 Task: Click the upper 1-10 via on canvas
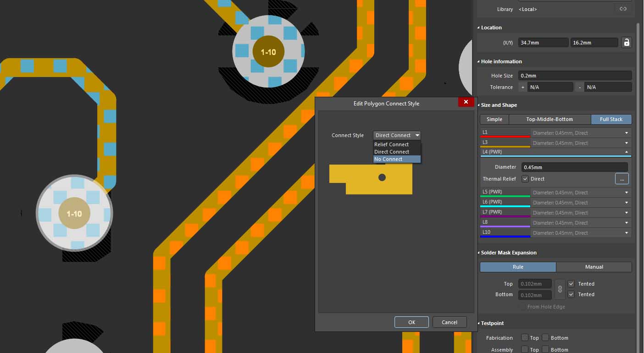coord(268,52)
